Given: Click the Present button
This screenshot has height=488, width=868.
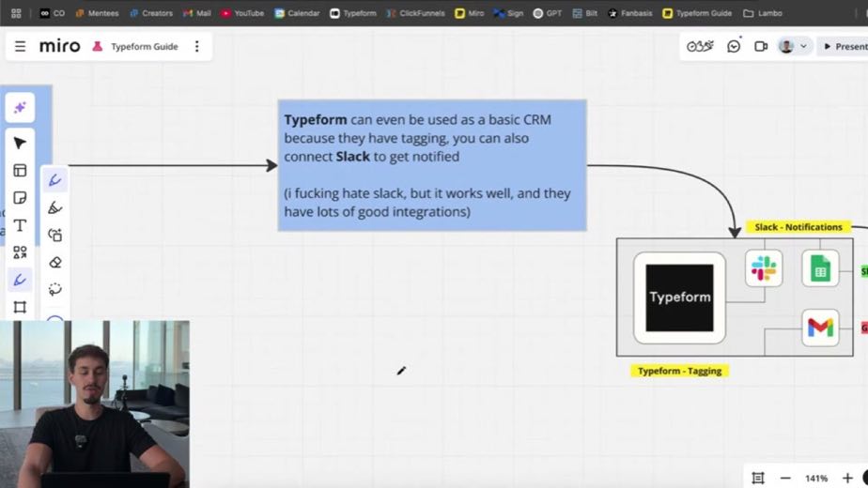Looking at the screenshot, I should tap(845, 47).
